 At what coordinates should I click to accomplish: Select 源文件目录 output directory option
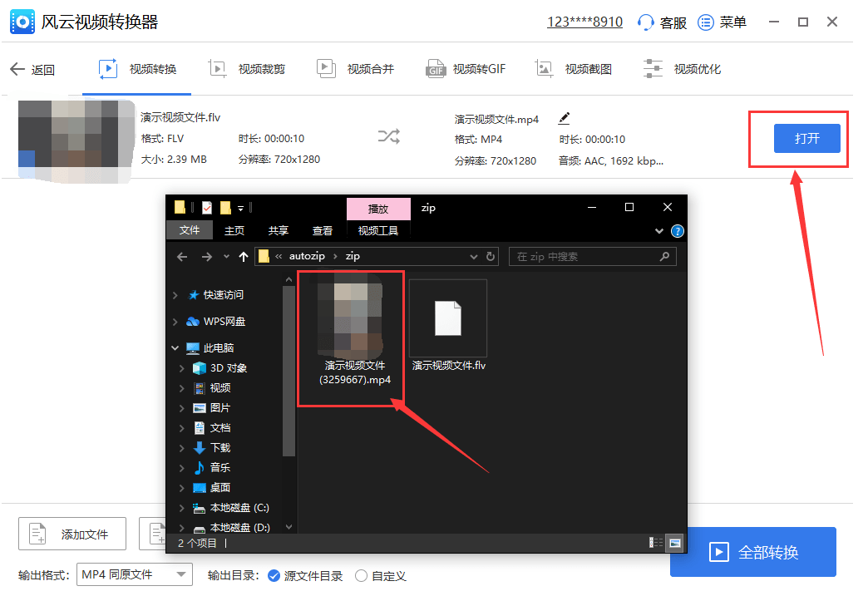click(274, 575)
